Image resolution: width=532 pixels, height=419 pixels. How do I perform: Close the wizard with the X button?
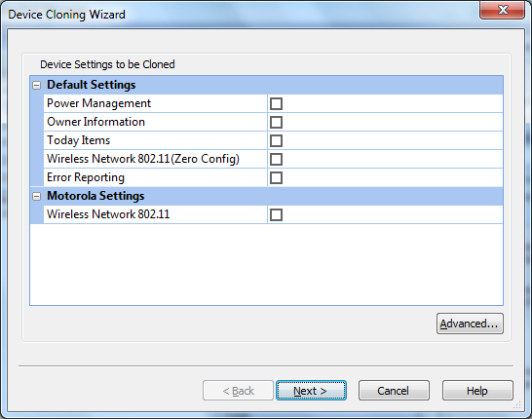pyautogui.click(x=502, y=10)
